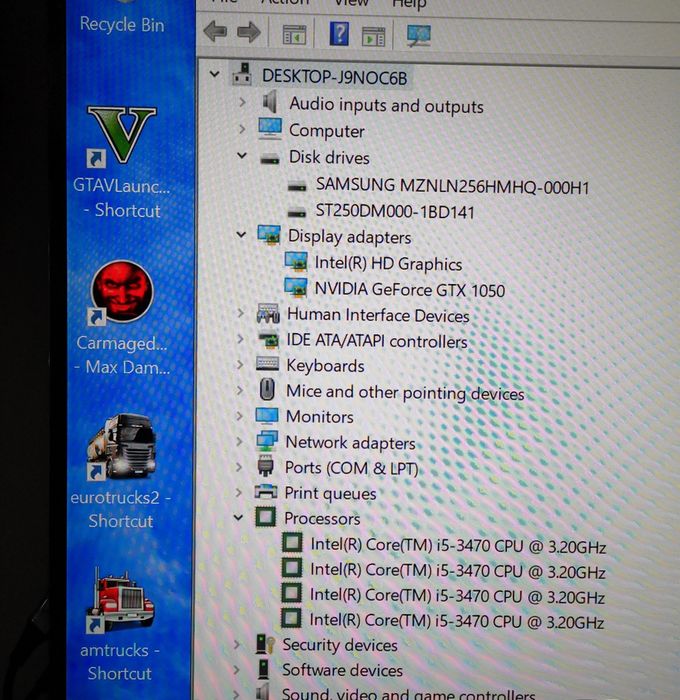Click the Human Interface Devices icon

268,313
